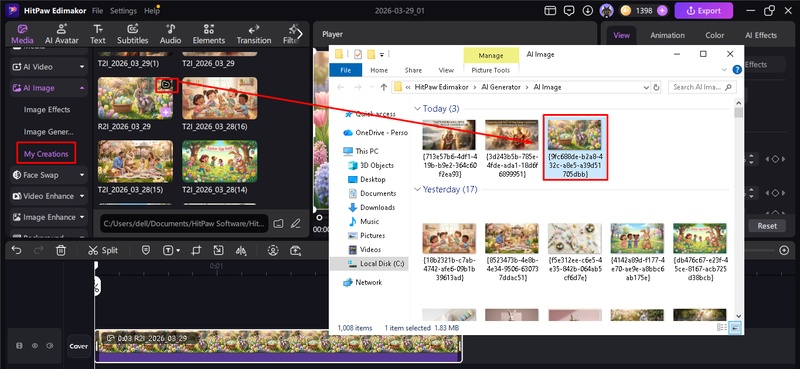Open the save folder icon beside the path
Image resolution: width=800 pixels, height=369 pixels.
point(278,223)
